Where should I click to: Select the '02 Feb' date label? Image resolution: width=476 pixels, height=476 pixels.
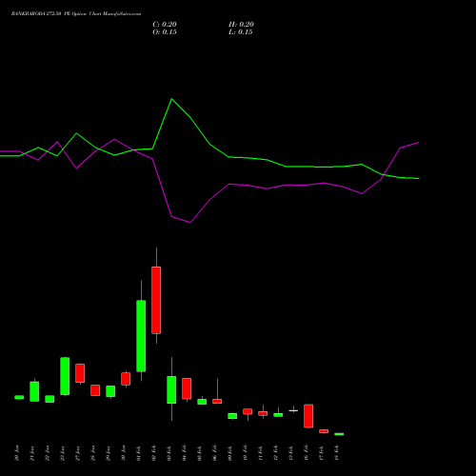(x=154, y=453)
